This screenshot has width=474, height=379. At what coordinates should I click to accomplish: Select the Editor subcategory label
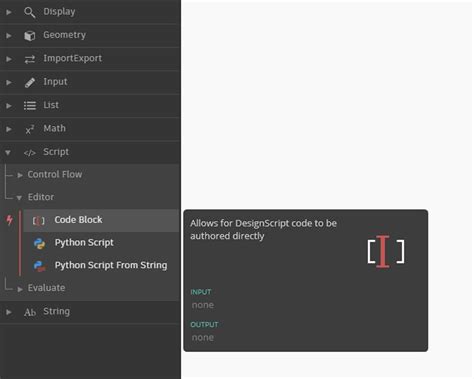[x=41, y=197]
